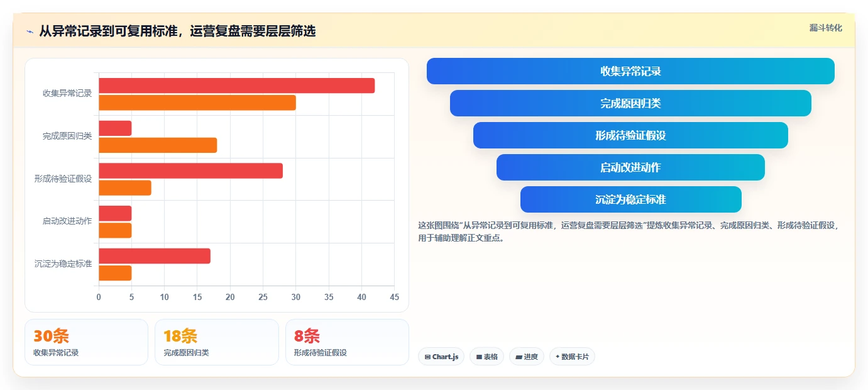
Task: Select the 收集异常记录 funnel stage
Action: [630, 71]
